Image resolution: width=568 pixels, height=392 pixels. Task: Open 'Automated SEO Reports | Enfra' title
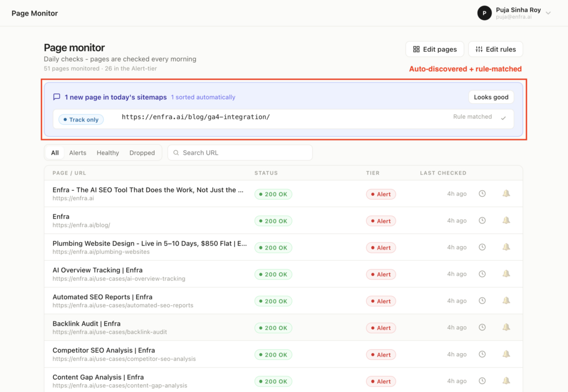103,297
